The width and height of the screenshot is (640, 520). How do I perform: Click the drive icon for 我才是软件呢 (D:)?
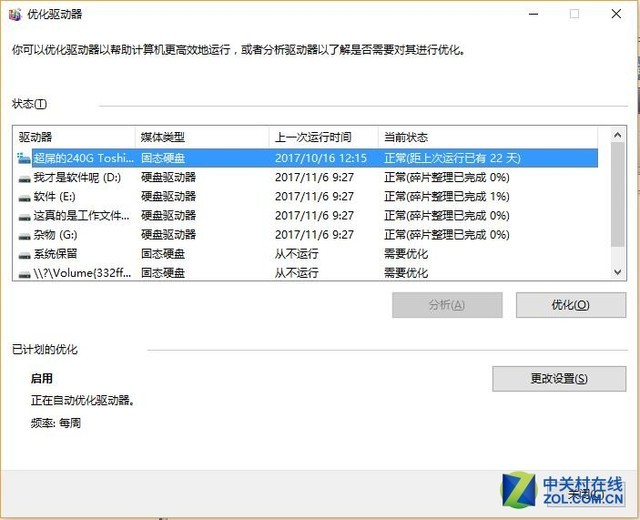(24, 177)
